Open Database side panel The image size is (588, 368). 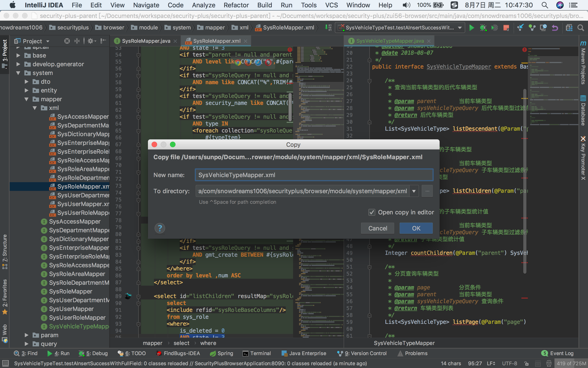pyautogui.click(x=583, y=110)
